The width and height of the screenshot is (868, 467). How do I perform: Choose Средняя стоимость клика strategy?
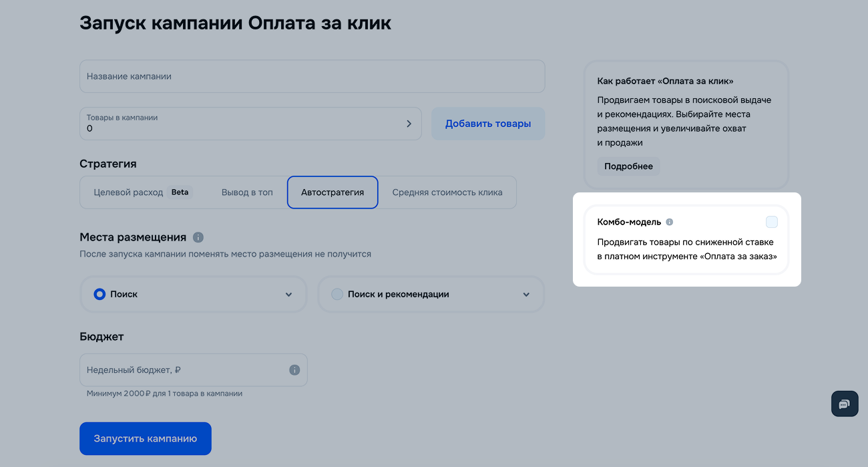447,192
